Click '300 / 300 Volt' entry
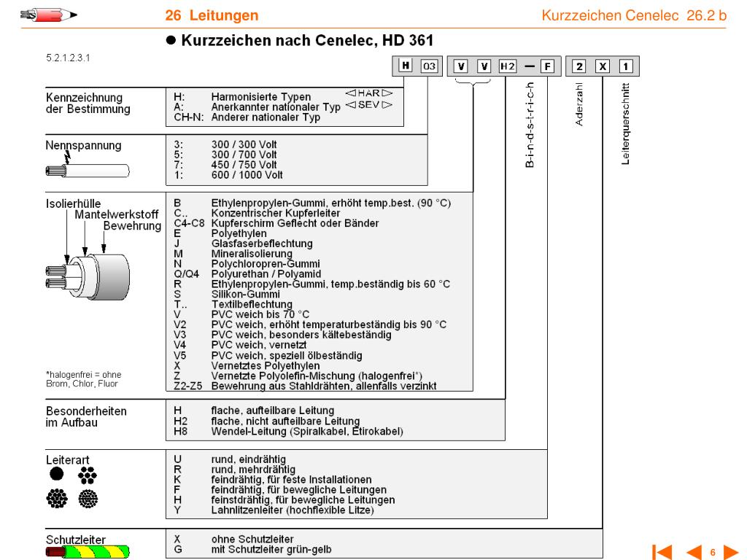This screenshot has width=747, height=560. coord(244,144)
